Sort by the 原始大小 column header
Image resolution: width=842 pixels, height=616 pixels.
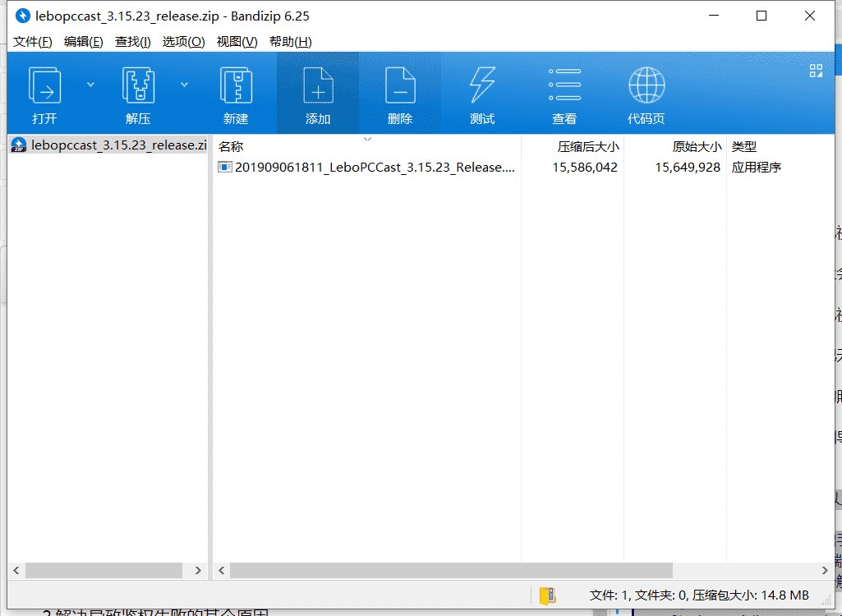click(x=675, y=146)
